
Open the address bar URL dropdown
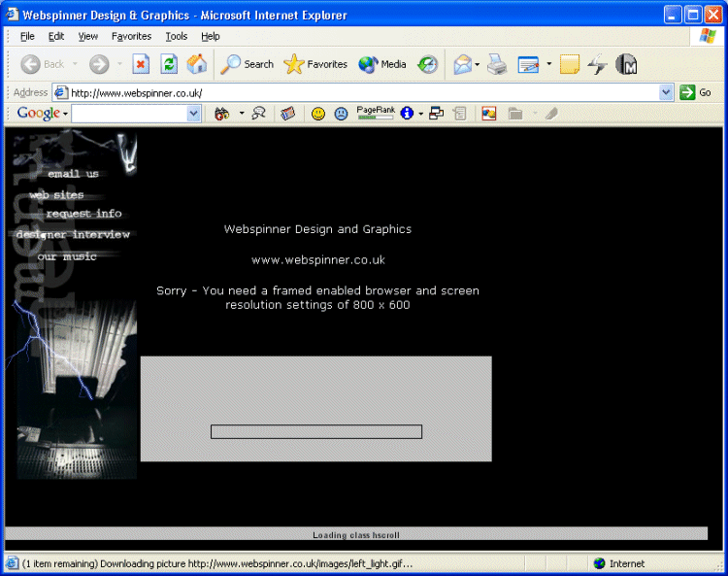(x=666, y=92)
